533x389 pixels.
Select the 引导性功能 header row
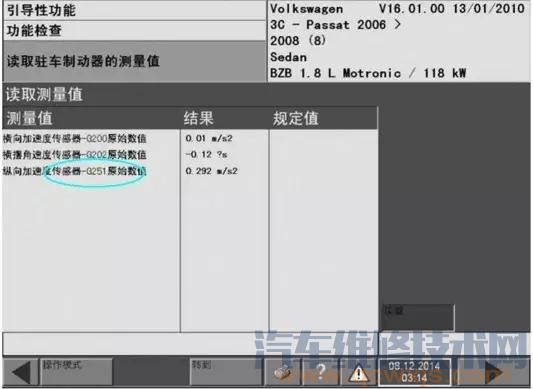click(x=135, y=10)
